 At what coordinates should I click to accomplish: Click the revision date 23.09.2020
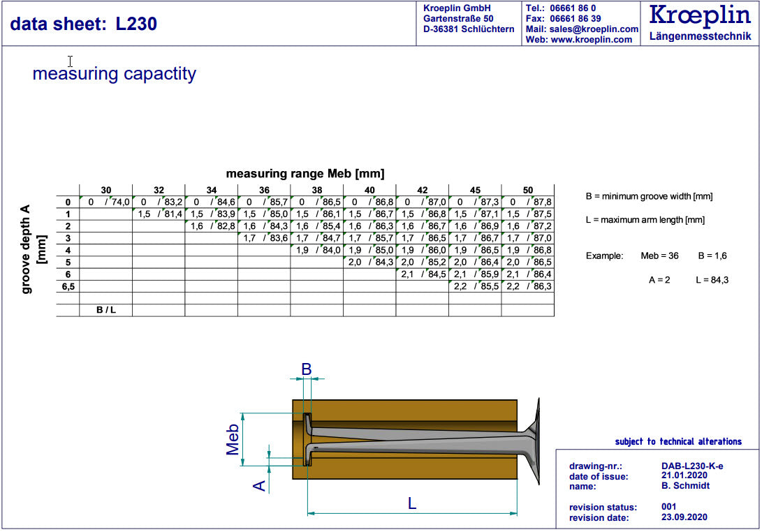[684, 517]
